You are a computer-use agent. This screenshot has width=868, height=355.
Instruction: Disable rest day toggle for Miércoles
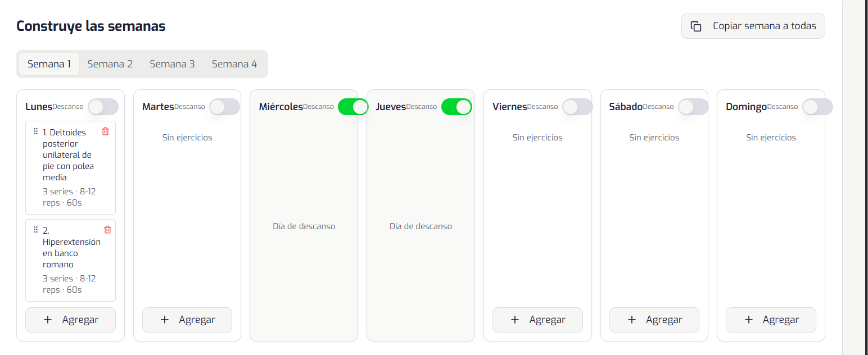tap(352, 107)
